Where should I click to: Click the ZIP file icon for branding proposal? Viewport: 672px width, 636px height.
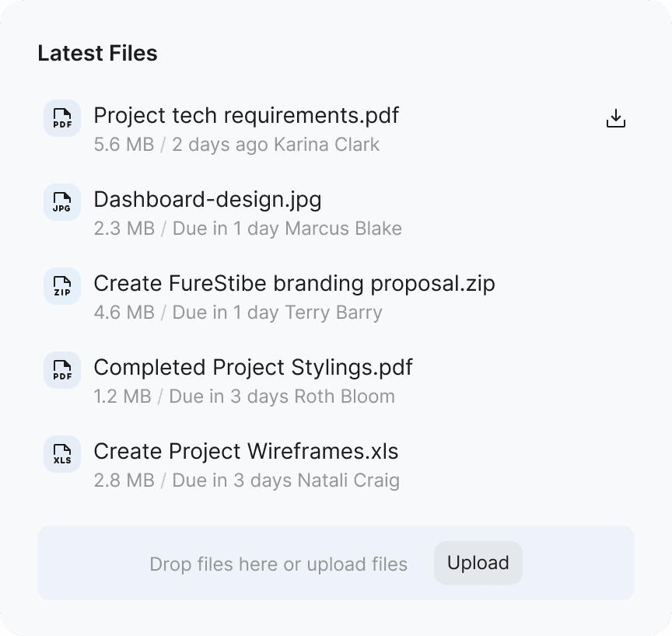point(62,286)
